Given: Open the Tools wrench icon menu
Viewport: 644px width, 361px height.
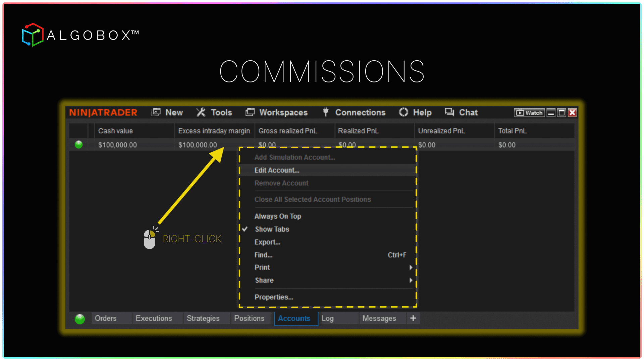Looking at the screenshot, I should (201, 112).
